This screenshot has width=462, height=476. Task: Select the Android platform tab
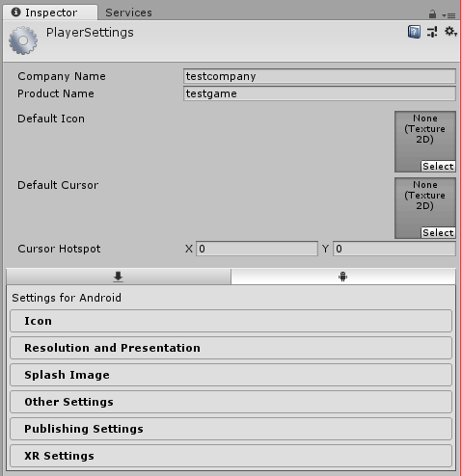click(x=343, y=277)
